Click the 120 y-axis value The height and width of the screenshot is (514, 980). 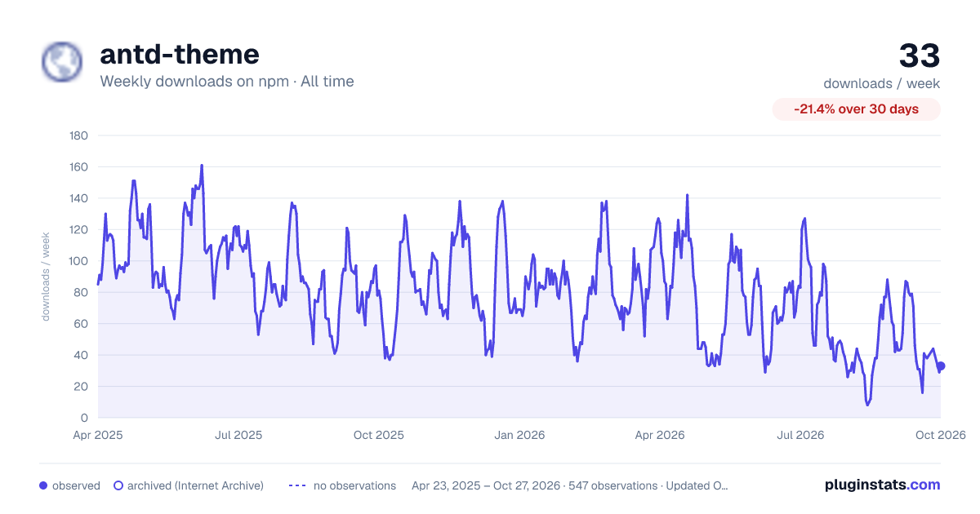point(79,230)
